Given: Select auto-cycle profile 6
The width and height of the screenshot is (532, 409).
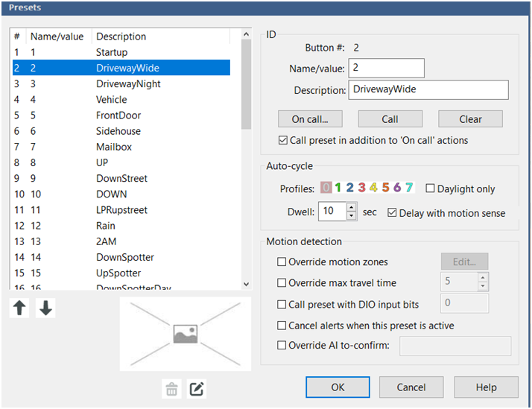Looking at the screenshot, I should [397, 188].
